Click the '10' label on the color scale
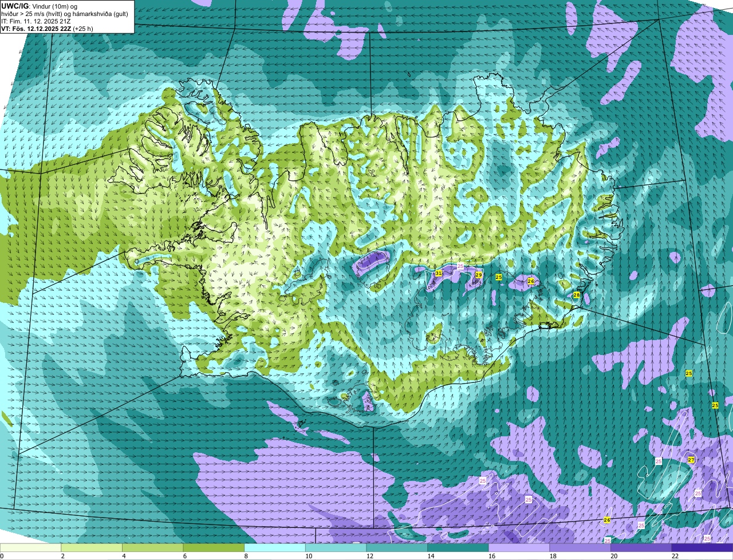This screenshot has width=733, height=560. pyautogui.click(x=309, y=556)
